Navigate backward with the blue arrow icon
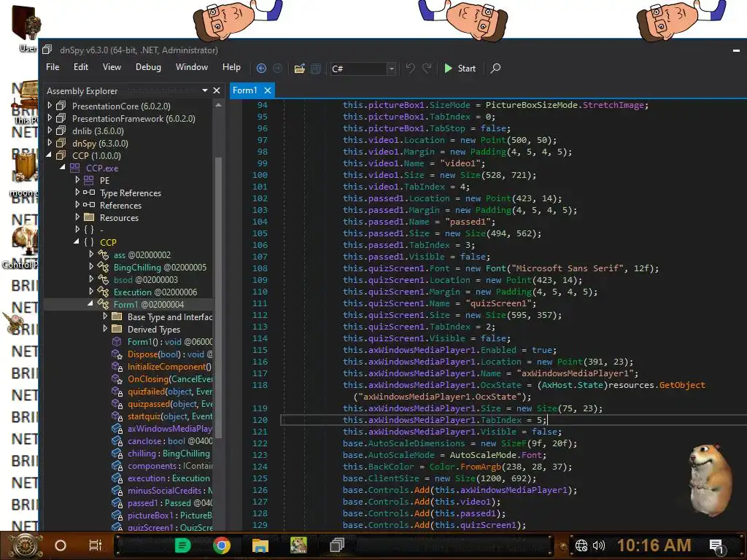Viewport: 747px width, 560px height. click(x=261, y=69)
